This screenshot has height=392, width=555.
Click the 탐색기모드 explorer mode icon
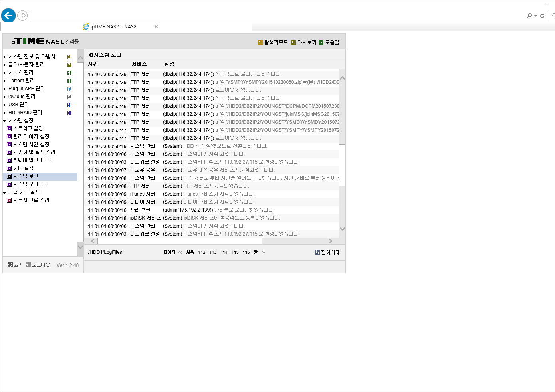(260, 42)
